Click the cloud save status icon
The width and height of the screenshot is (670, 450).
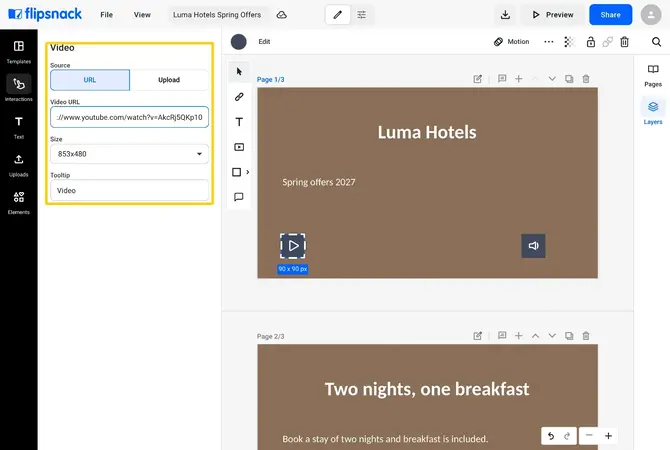coord(282,15)
